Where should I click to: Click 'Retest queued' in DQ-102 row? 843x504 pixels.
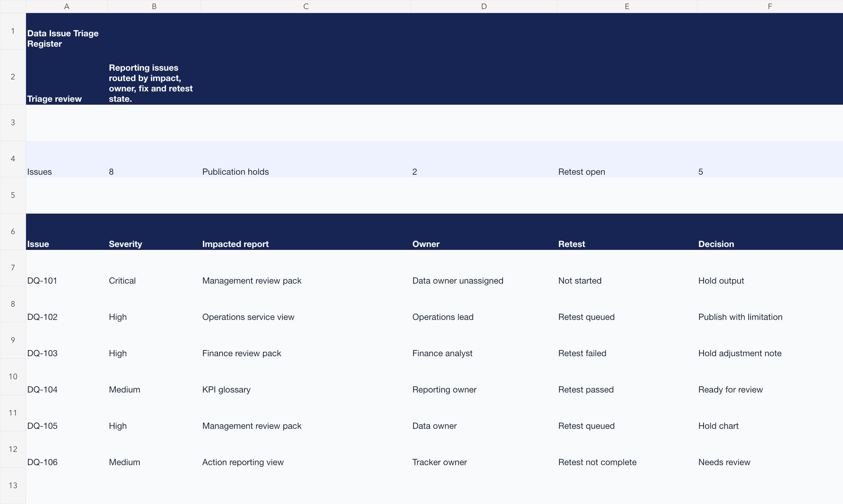627,304
